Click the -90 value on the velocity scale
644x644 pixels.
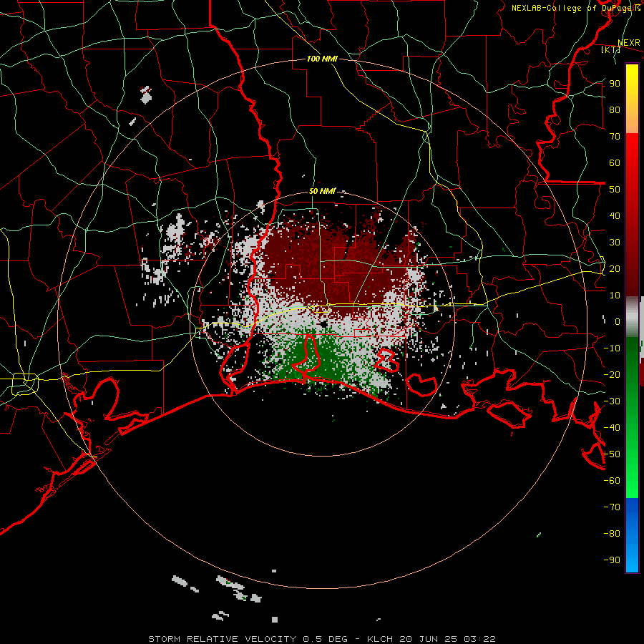[612, 560]
